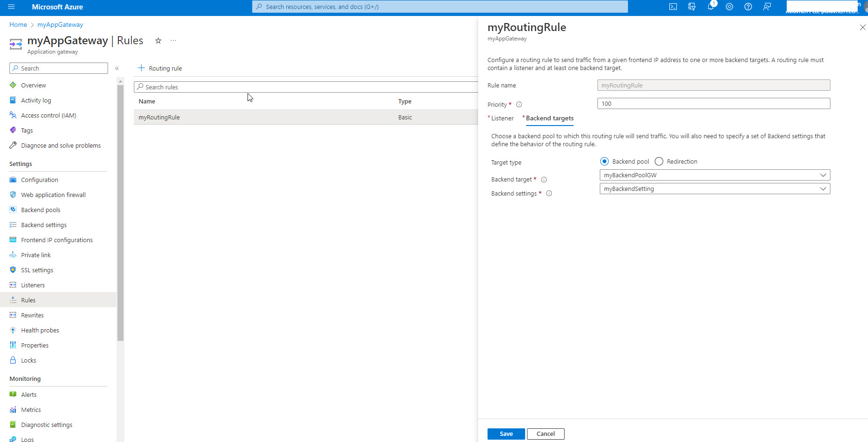Viewport: 868px width, 442px height.
Task: Open the Backend target dropdown myBackendPoolGW
Action: tap(715, 175)
